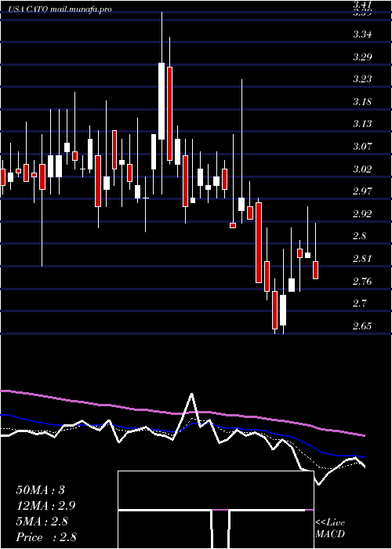Click the 3.29 price axis label

coord(362,57)
